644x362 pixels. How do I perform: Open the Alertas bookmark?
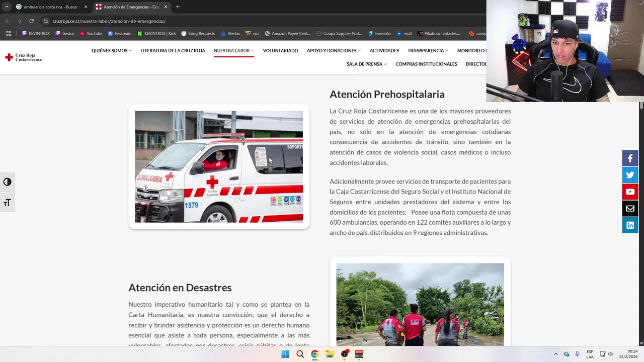(230, 34)
